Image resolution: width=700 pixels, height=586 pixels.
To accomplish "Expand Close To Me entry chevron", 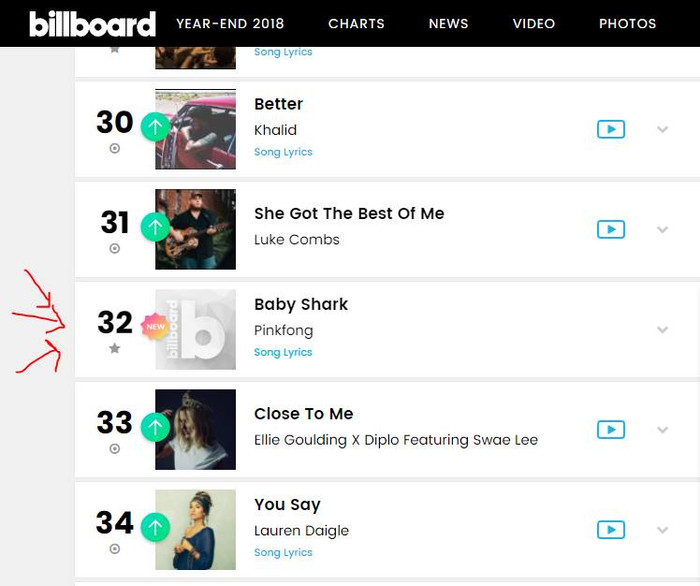I will coord(662,430).
